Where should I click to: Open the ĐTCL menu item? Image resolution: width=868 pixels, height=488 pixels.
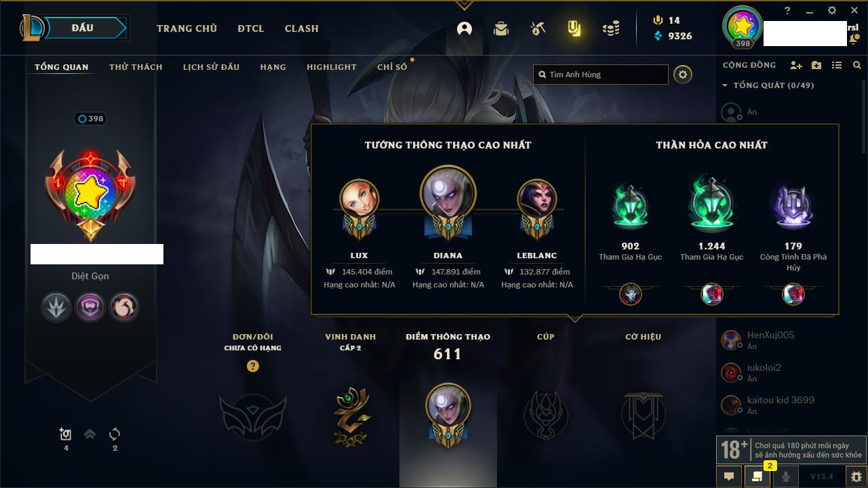(251, 28)
